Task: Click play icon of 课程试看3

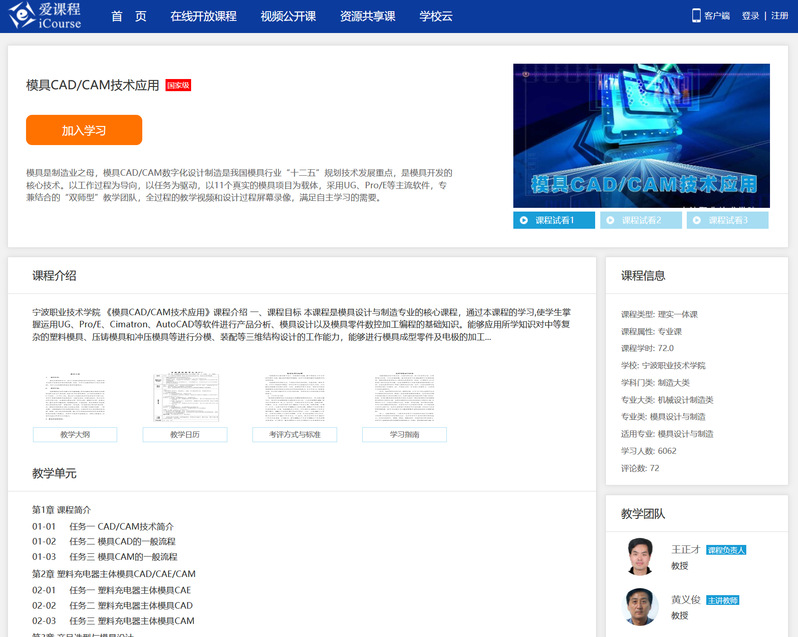Action: pyautogui.click(x=697, y=220)
